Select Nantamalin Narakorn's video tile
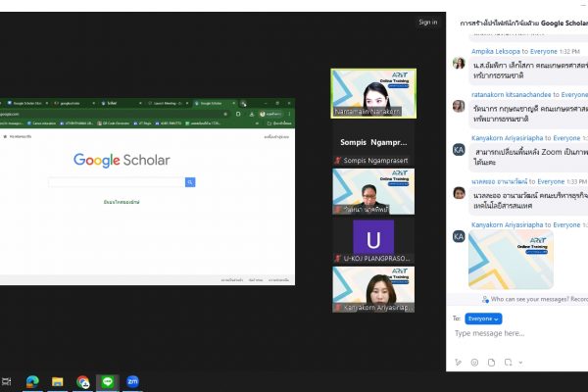 click(373, 93)
